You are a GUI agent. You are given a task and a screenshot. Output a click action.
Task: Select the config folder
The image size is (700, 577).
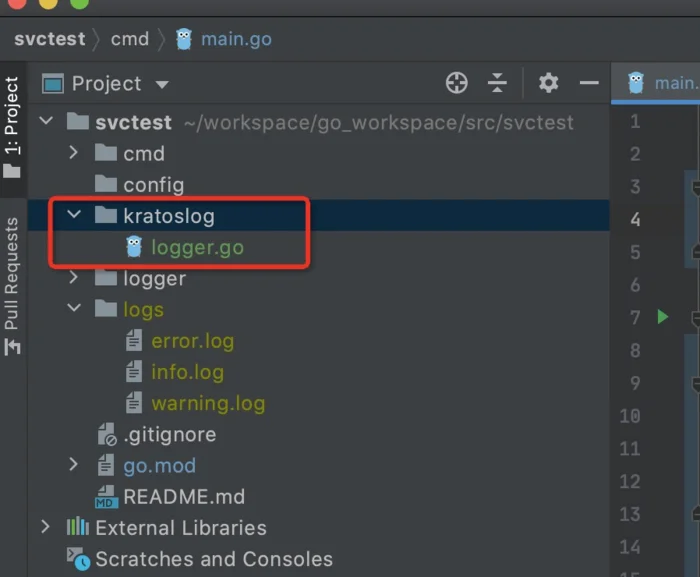154,185
